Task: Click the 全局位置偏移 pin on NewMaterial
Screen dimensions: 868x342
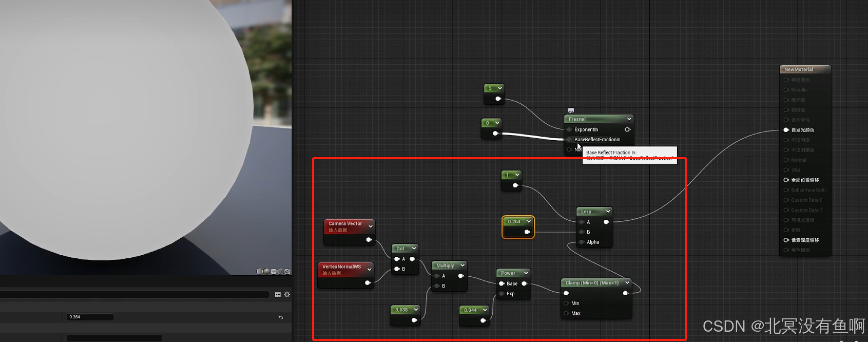Action: point(786,180)
